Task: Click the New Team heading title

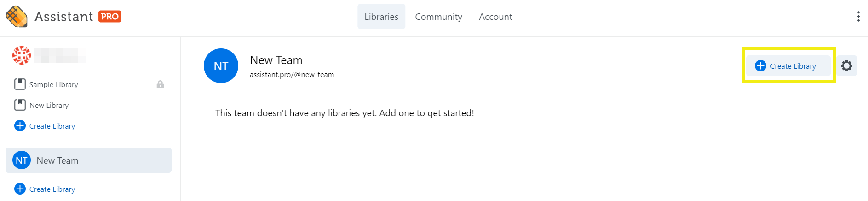Action: pyautogui.click(x=276, y=60)
